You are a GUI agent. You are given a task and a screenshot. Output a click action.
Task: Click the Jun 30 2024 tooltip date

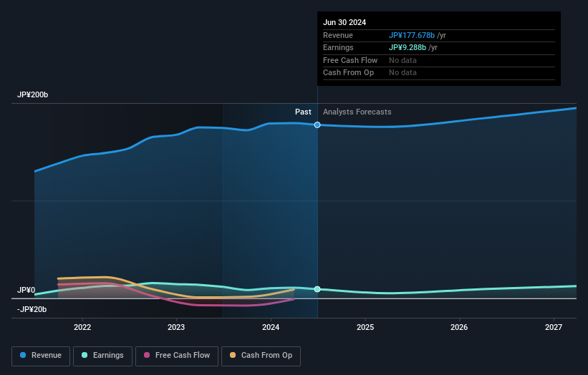(x=344, y=22)
